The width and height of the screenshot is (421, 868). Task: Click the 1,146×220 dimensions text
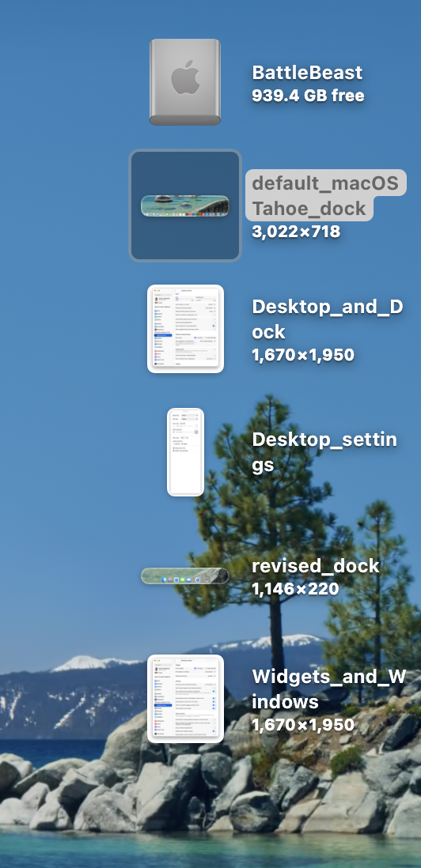pyautogui.click(x=295, y=589)
